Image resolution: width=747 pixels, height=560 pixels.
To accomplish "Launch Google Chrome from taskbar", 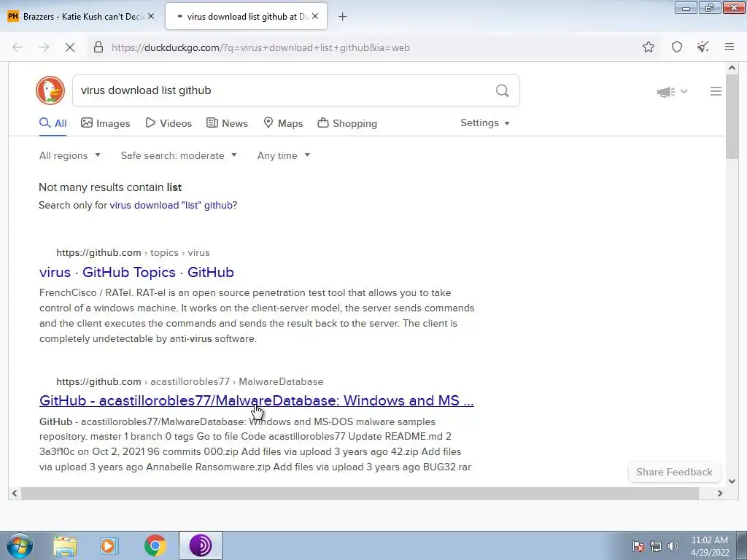I will coord(155,546).
